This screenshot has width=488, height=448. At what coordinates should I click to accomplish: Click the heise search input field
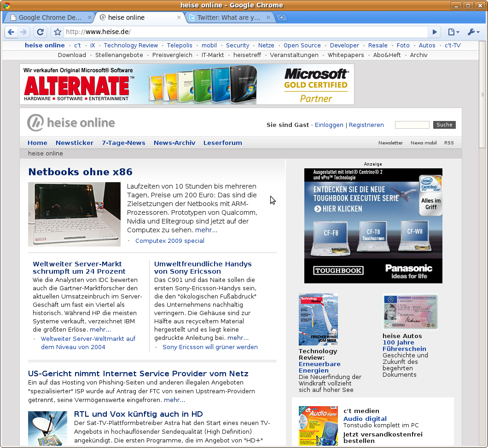point(412,125)
